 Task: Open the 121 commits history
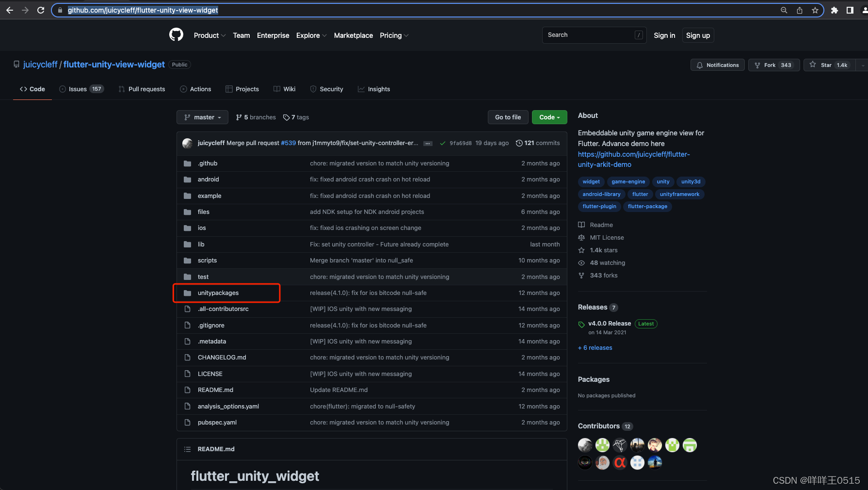point(538,143)
